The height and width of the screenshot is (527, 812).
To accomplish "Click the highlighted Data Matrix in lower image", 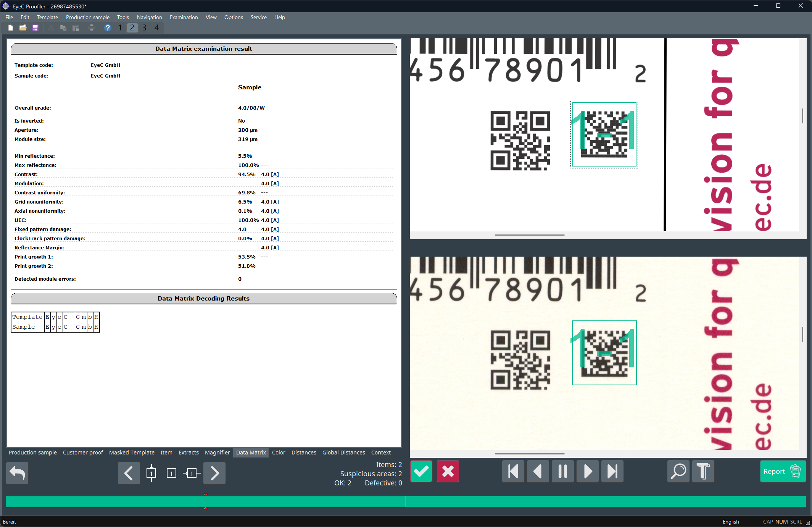I will [604, 353].
